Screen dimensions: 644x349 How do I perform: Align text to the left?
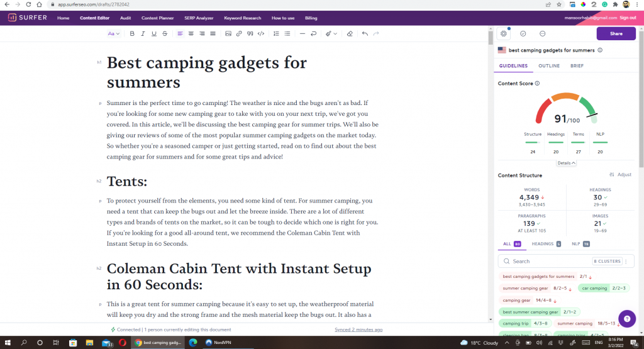click(x=180, y=34)
